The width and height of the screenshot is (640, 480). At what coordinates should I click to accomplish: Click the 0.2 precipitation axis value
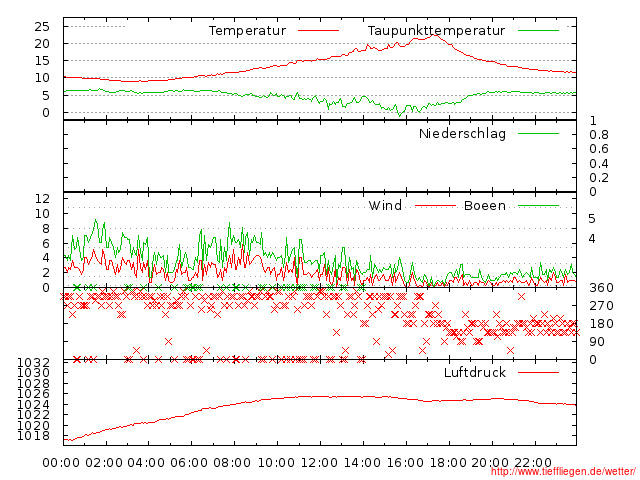(x=599, y=178)
